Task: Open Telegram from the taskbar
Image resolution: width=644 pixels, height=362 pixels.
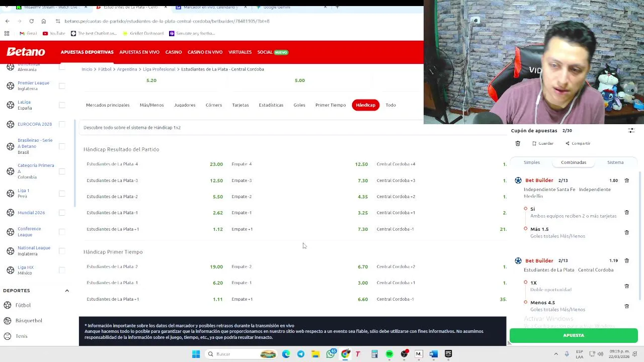Action: click(301, 354)
